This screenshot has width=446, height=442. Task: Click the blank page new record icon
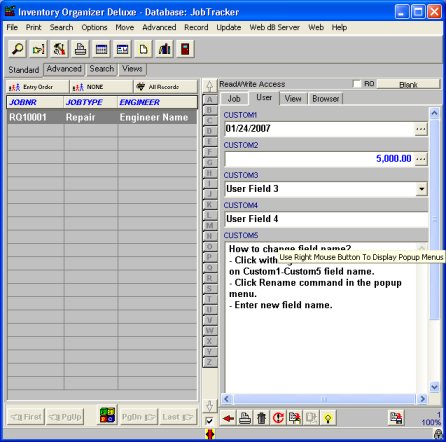[143, 49]
